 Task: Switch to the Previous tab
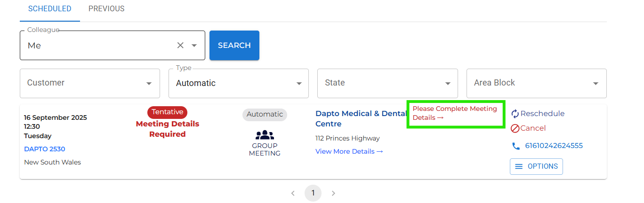point(106,9)
